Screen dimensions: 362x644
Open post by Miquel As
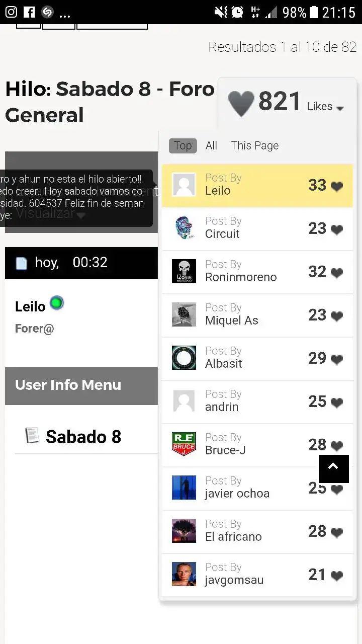click(x=257, y=315)
